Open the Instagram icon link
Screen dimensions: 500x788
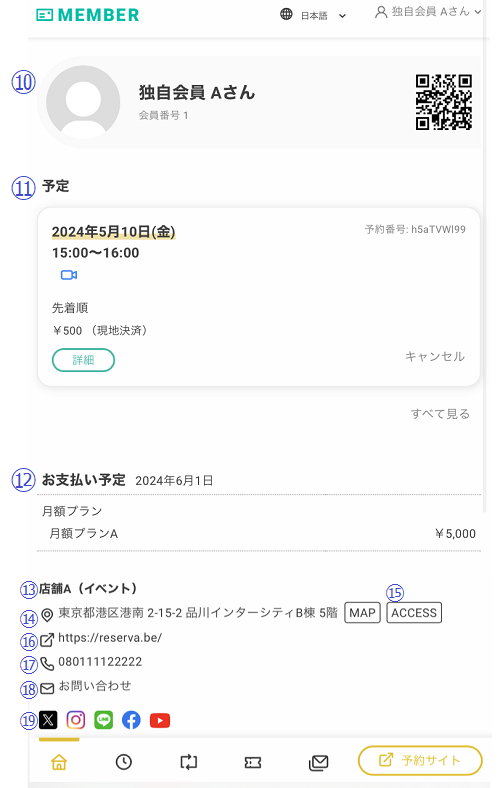coord(76,720)
